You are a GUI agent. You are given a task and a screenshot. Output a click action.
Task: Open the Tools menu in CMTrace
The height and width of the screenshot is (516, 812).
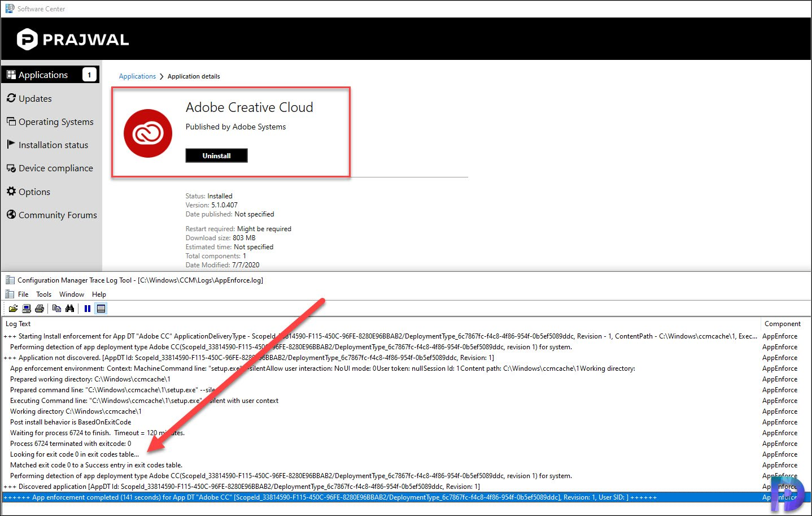click(43, 294)
